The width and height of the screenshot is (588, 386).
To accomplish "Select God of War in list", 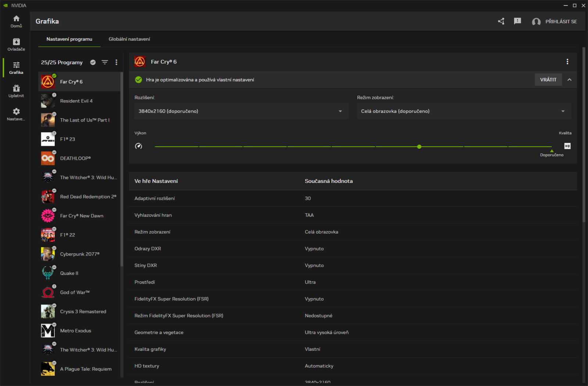I will pyautogui.click(x=79, y=292).
